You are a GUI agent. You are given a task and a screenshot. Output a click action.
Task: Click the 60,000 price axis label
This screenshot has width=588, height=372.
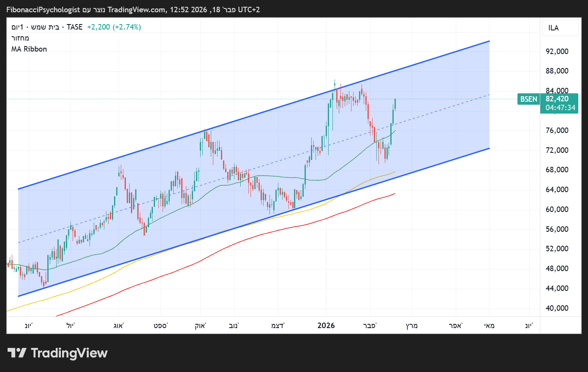pyautogui.click(x=557, y=209)
